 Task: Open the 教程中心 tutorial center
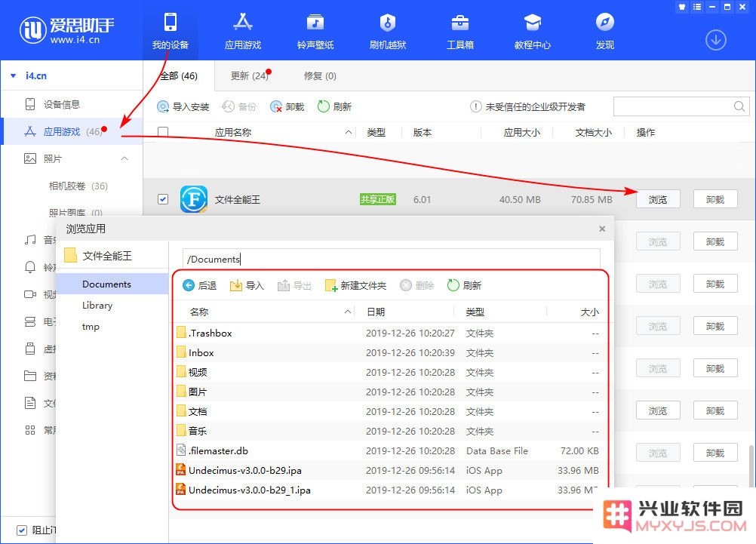(x=532, y=32)
